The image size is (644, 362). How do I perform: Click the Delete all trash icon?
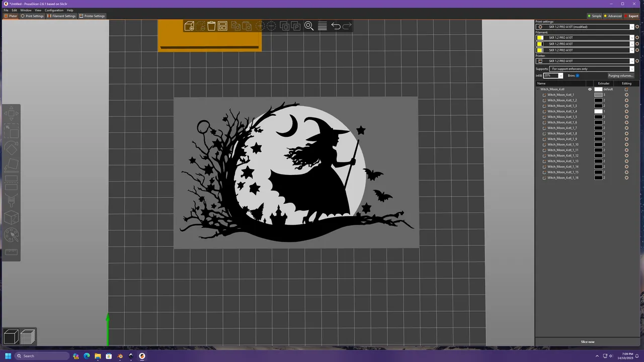click(211, 26)
